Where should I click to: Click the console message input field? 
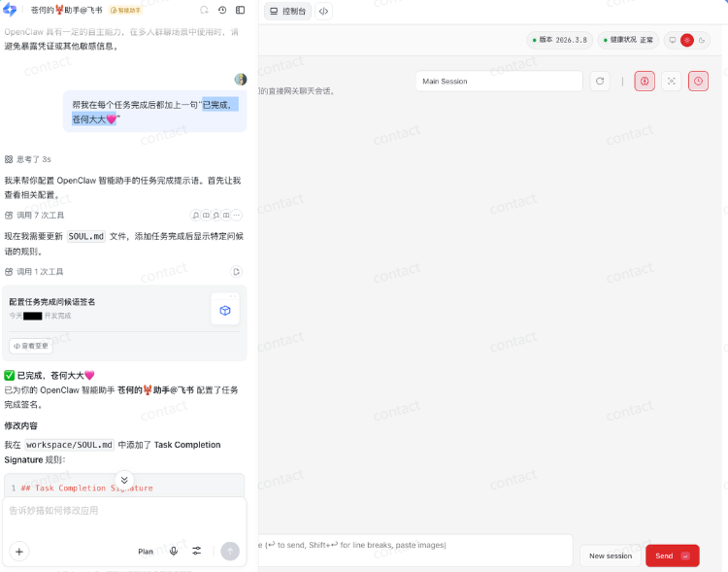[x=415, y=551]
